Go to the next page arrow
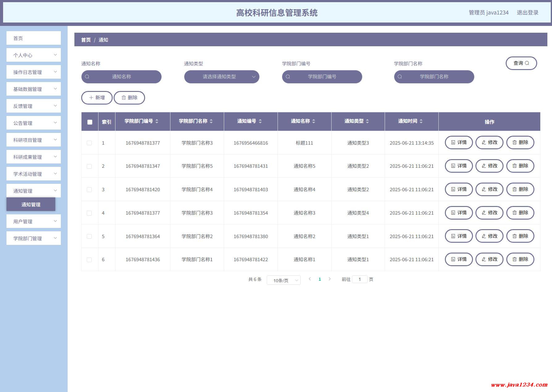Image resolution: width=552 pixels, height=392 pixels. (330, 279)
